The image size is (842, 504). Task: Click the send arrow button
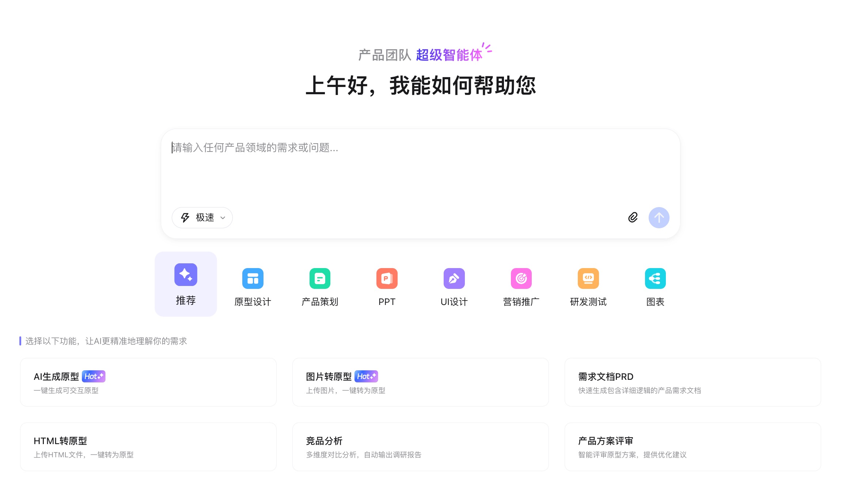point(659,217)
